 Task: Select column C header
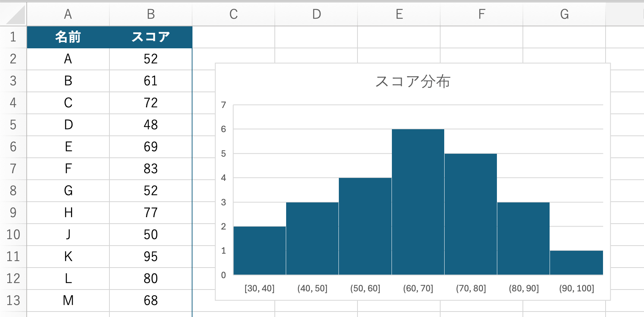pyautogui.click(x=233, y=14)
